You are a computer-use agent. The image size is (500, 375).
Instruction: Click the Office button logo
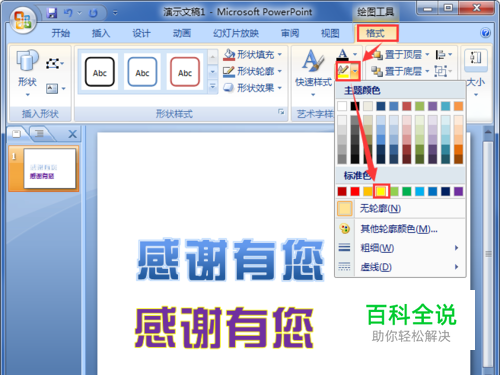(23, 20)
